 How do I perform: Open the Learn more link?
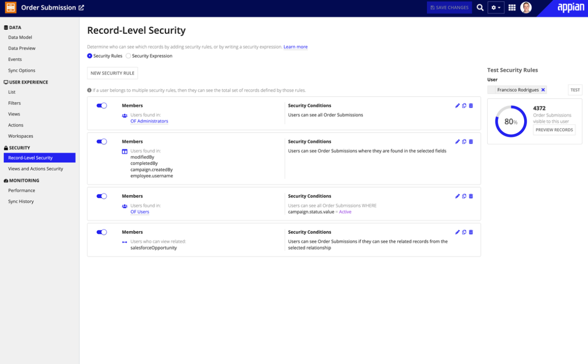click(295, 47)
